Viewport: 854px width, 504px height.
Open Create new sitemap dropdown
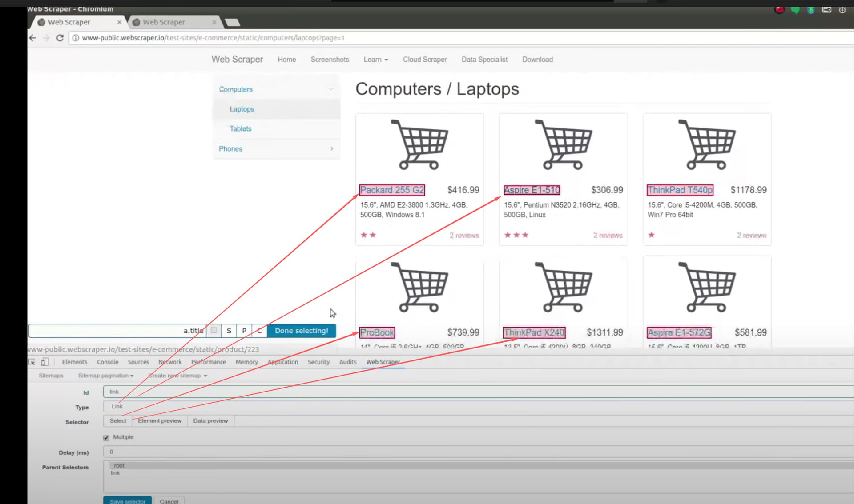tap(177, 376)
